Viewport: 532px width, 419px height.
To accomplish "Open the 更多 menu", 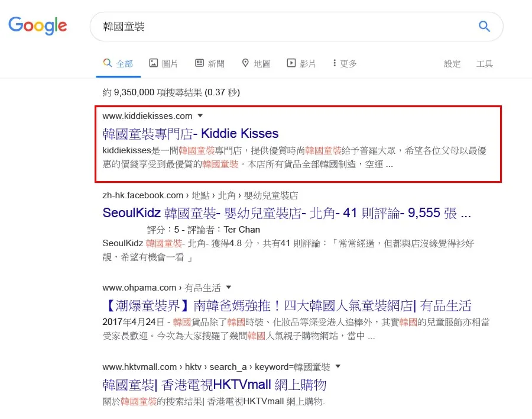I will click(x=345, y=63).
